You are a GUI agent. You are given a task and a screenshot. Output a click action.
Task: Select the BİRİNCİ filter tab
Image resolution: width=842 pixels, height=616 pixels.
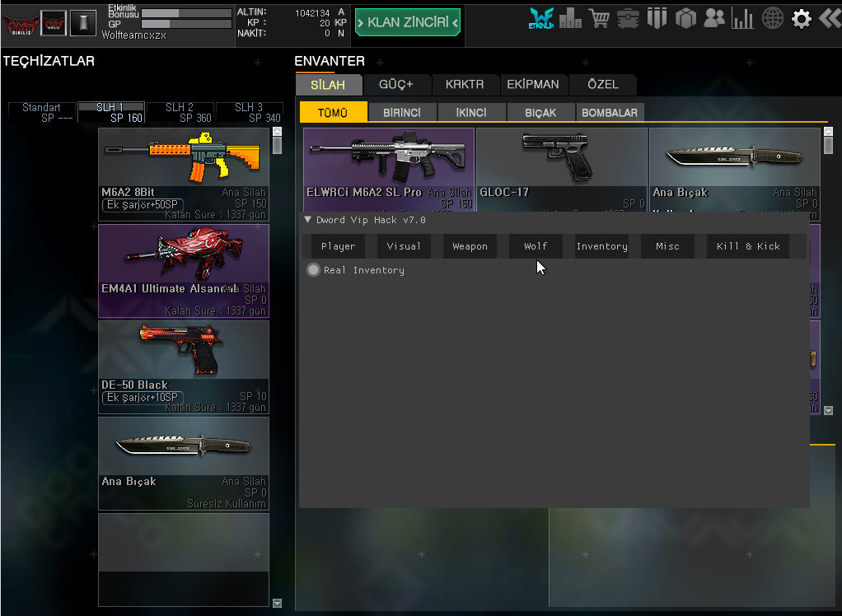pyautogui.click(x=402, y=113)
